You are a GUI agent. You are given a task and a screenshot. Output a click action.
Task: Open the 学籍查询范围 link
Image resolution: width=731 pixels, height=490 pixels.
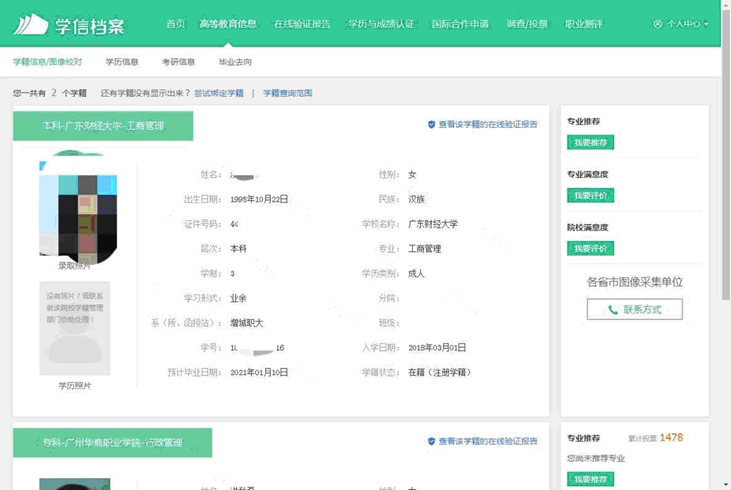(x=288, y=93)
